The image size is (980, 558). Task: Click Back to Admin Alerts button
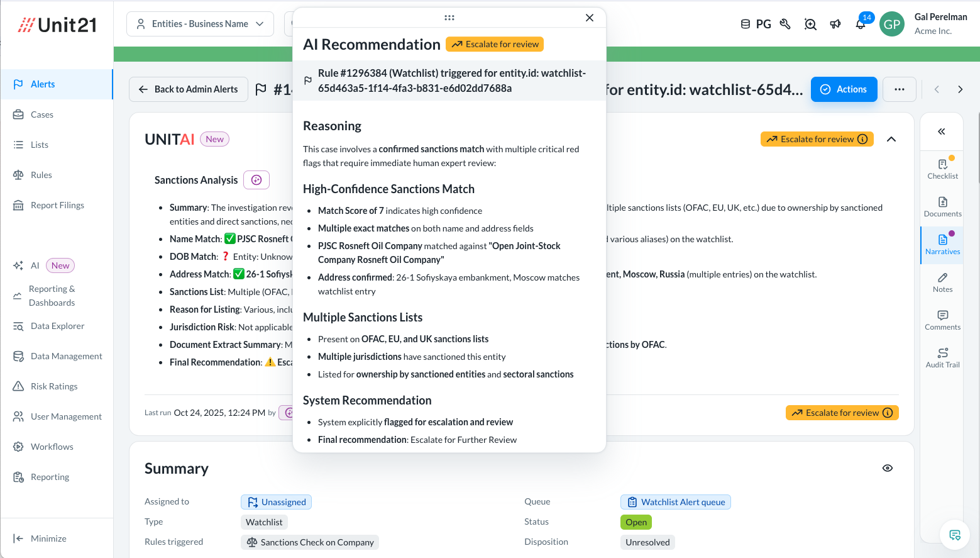pyautogui.click(x=188, y=89)
